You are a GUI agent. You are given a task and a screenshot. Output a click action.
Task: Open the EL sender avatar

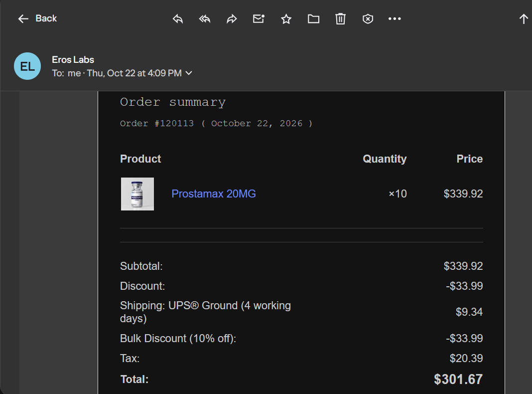coord(27,66)
